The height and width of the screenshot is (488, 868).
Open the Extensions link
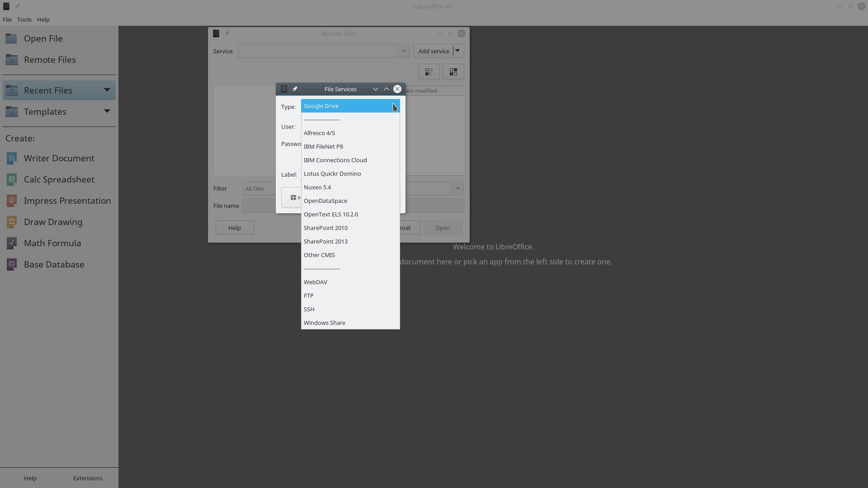[x=88, y=478]
